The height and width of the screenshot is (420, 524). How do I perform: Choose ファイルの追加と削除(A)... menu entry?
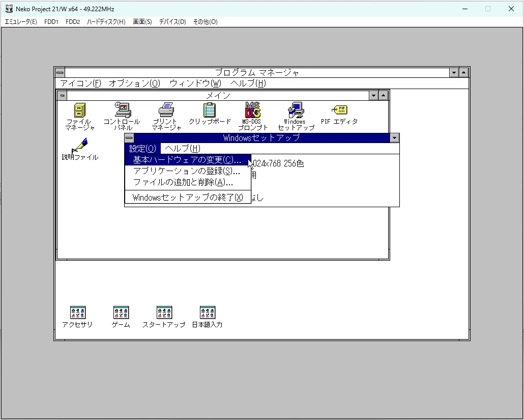click(x=188, y=182)
